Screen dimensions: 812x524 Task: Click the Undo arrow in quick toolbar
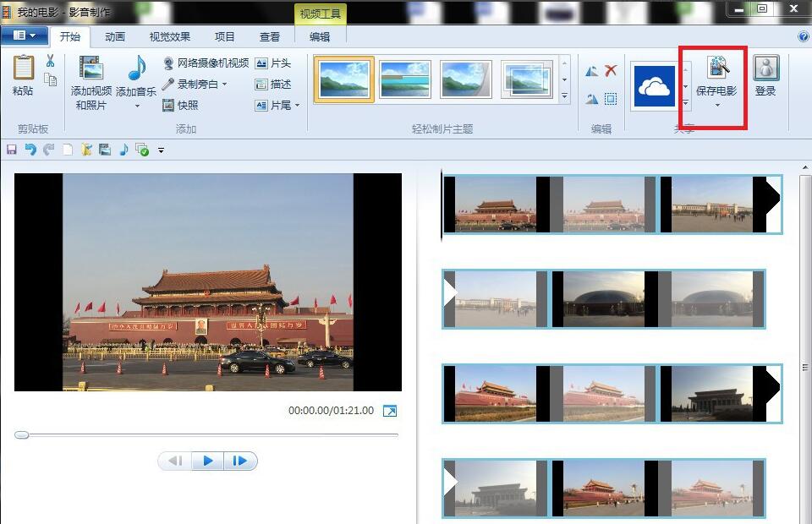pyautogui.click(x=30, y=150)
